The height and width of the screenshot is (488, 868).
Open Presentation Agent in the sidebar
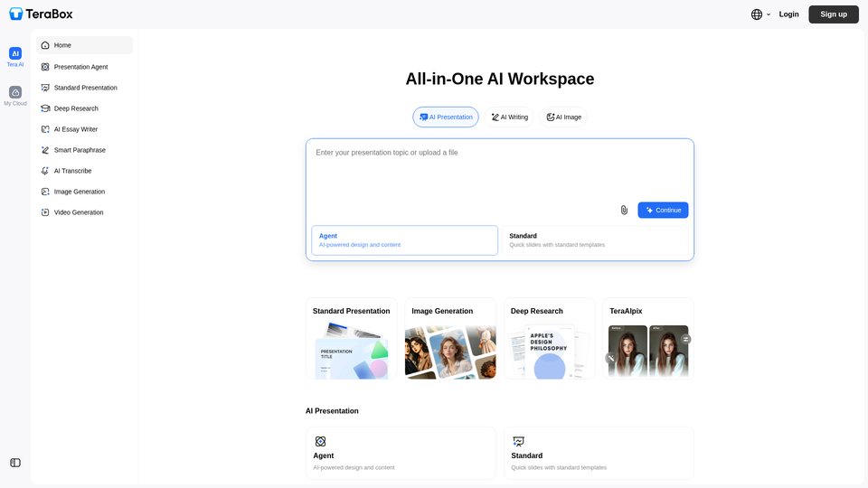tap(80, 67)
